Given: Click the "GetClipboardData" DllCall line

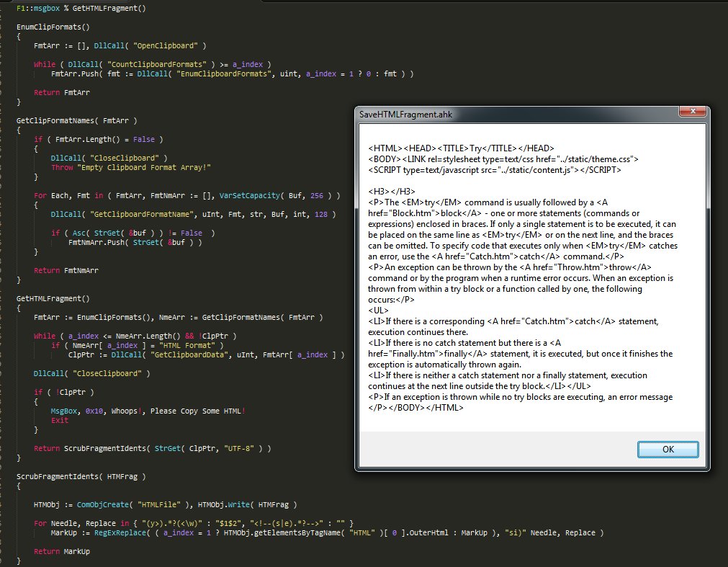Looking at the screenshot, I should pyautogui.click(x=206, y=354).
